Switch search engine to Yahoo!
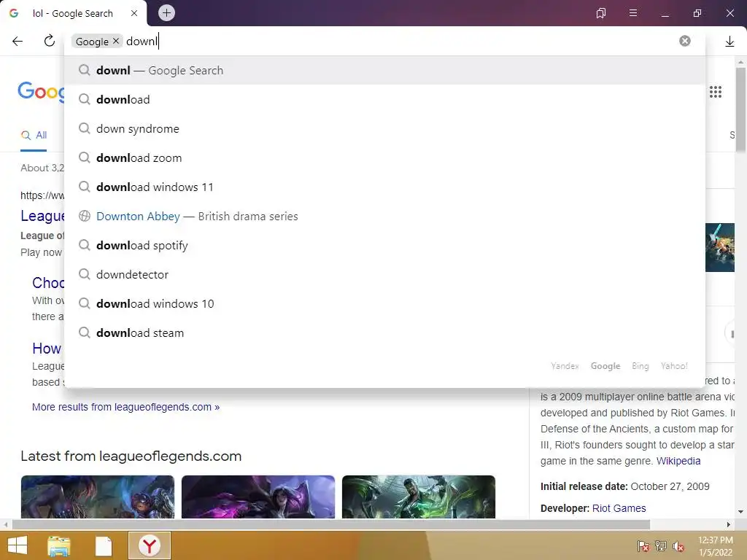 (674, 366)
